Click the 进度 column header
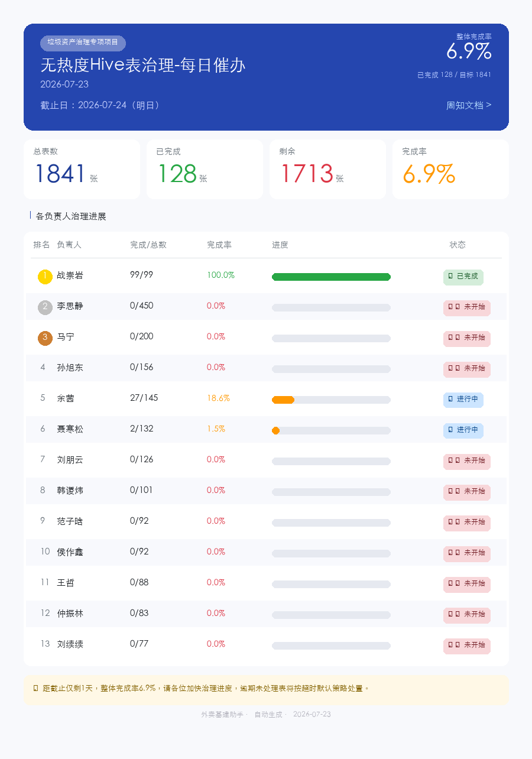Image resolution: width=532 pixels, height=759 pixels. (280, 245)
